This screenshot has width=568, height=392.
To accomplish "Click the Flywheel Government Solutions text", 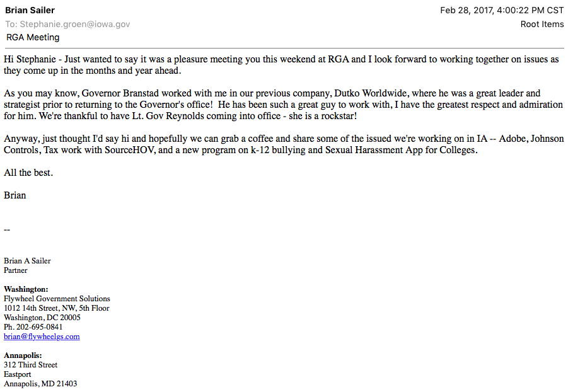I will point(57,299).
